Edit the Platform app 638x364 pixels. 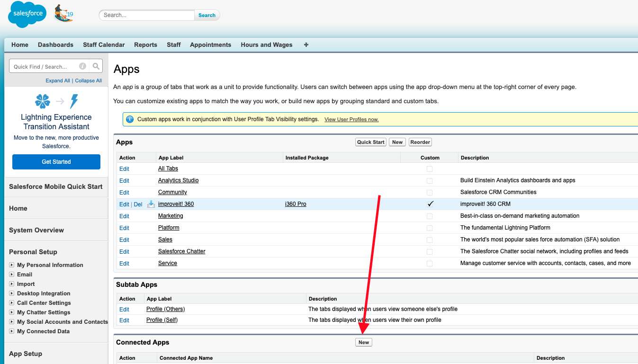[x=124, y=228]
